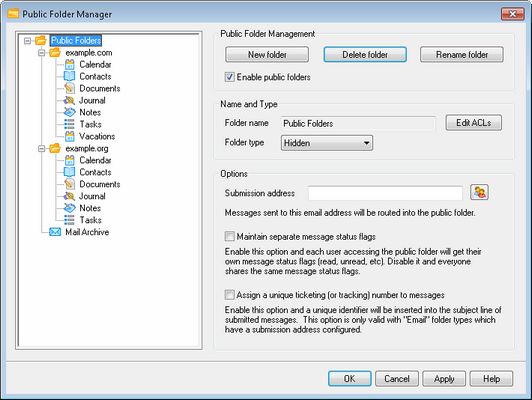Click the Vacations calendar icon
Screen dimensions: 532x400
tap(70, 136)
